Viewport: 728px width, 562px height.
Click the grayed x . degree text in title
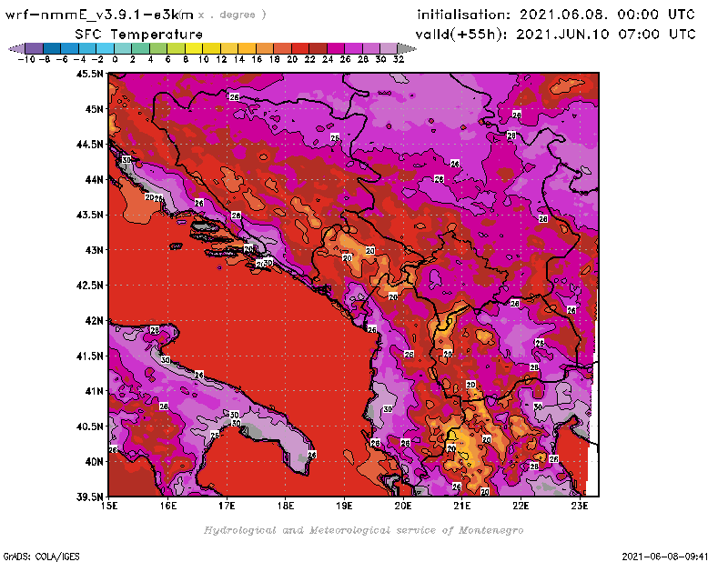[x=232, y=15]
